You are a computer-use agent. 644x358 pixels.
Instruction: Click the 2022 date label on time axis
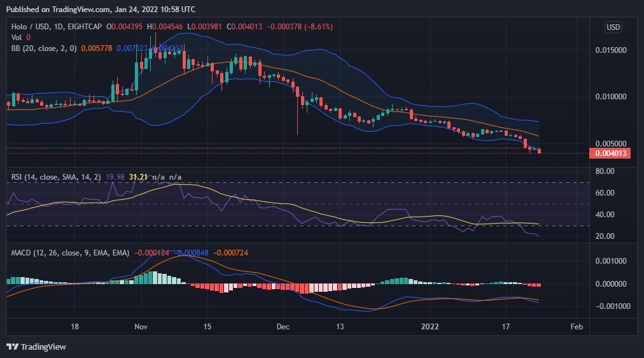point(430,327)
